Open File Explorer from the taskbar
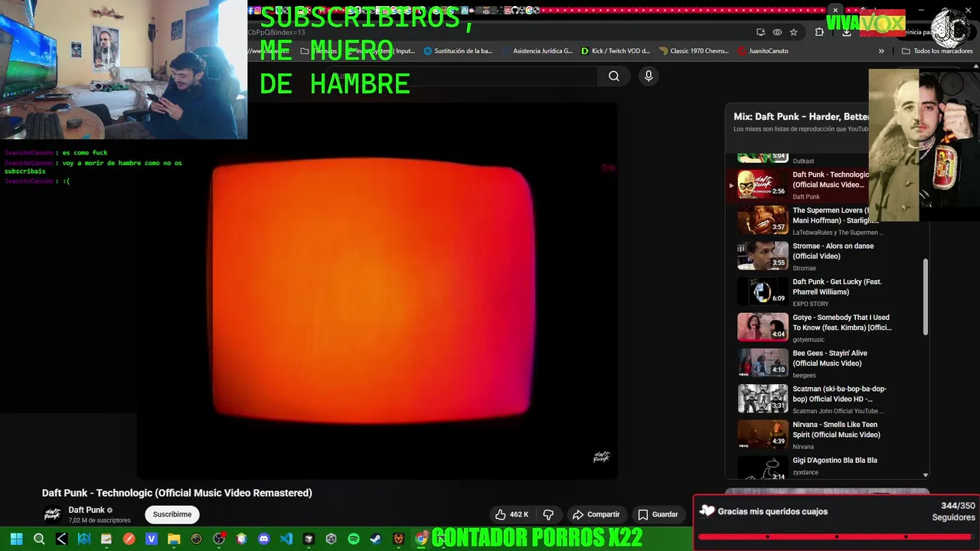The width and height of the screenshot is (980, 551). point(174,539)
